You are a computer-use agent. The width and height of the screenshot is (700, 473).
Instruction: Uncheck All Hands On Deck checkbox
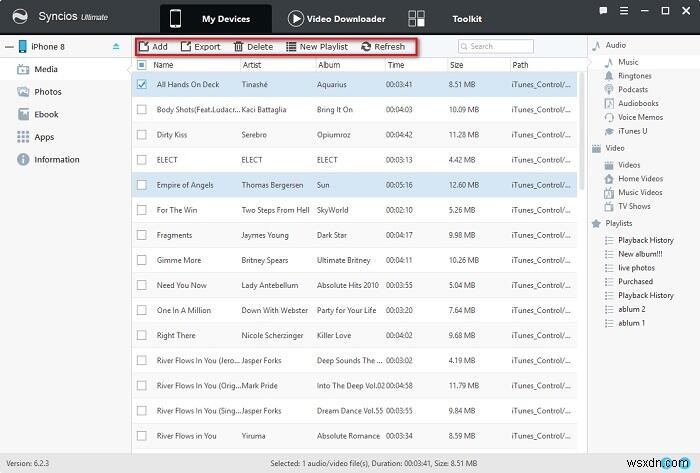[x=142, y=84]
